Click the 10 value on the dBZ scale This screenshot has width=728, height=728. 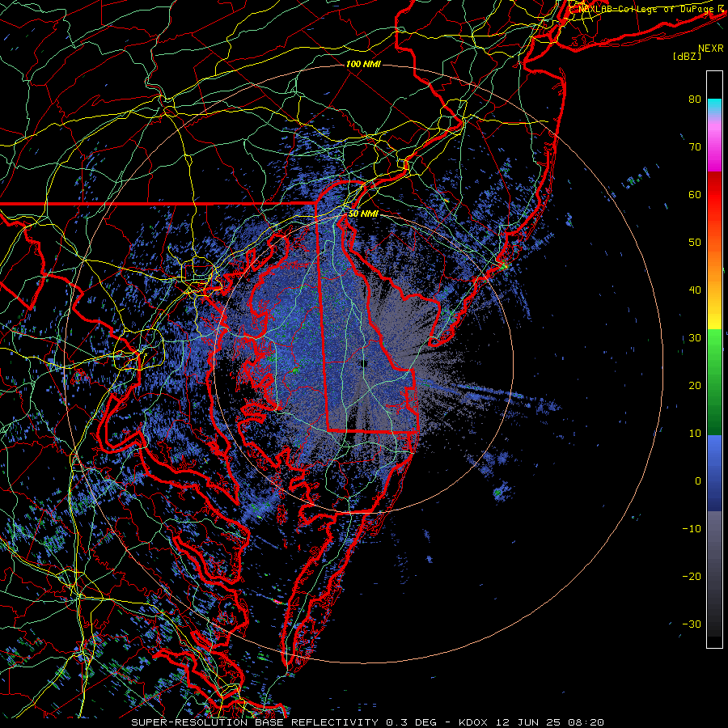(x=695, y=434)
